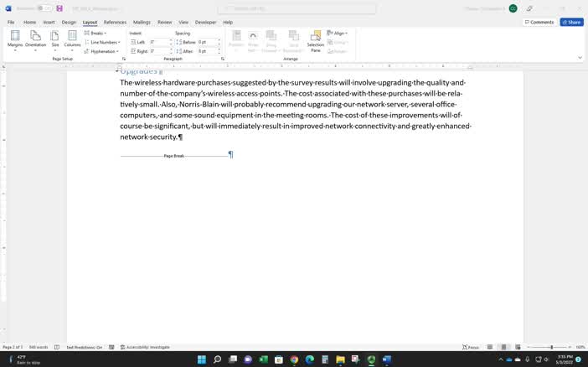Expand the Breaks dropdown
The width and height of the screenshot is (588, 367).
click(97, 33)
